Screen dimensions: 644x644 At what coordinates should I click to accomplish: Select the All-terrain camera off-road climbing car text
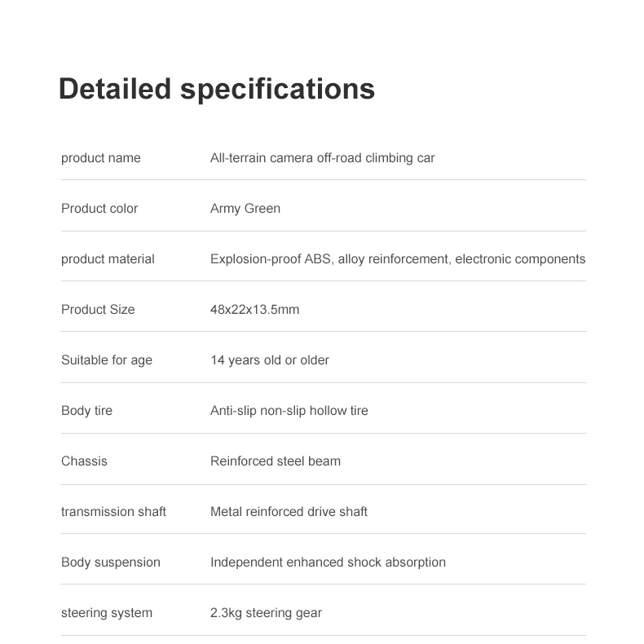[322, 158]
